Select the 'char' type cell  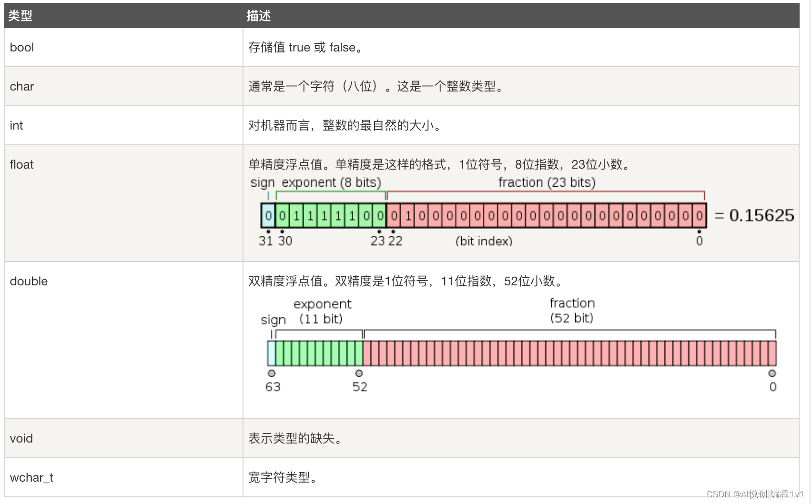[123, 86]
